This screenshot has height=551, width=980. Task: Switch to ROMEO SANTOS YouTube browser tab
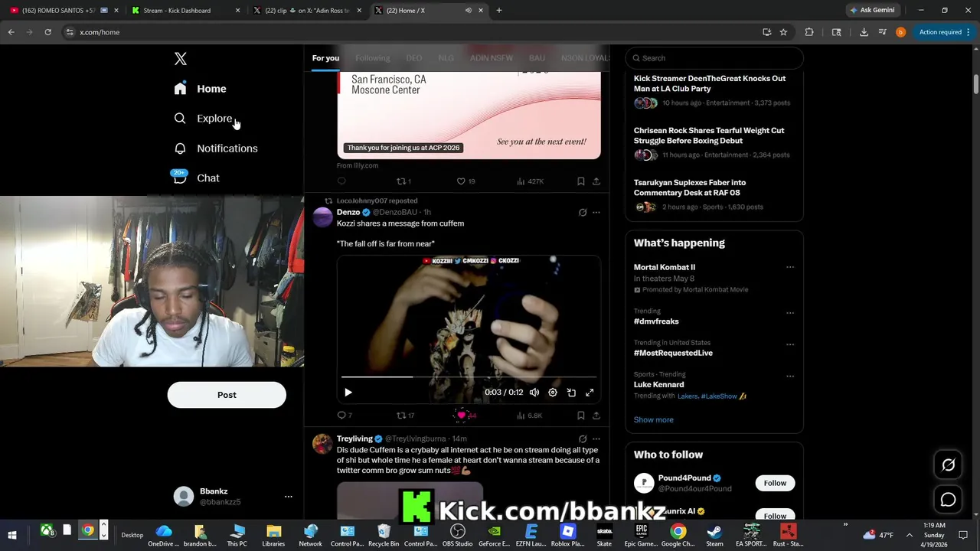(63, 11)
